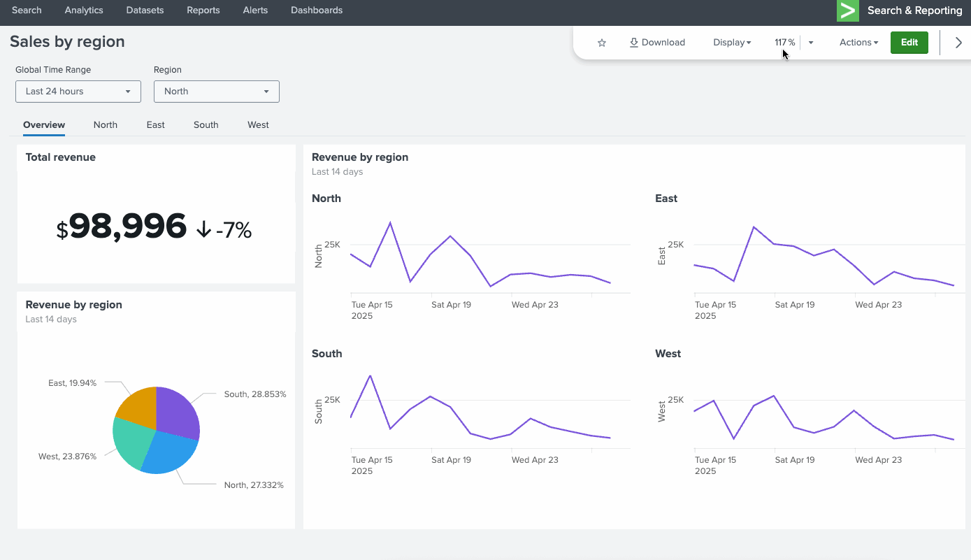Open the Display dropdown menu
The height and width of the screenshot is (560, 971).
click(732, 43)
